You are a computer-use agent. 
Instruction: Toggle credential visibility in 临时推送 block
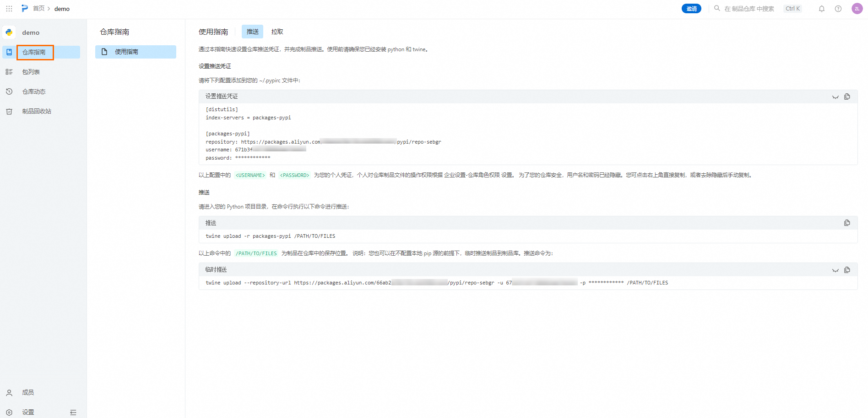pos(835,270)
